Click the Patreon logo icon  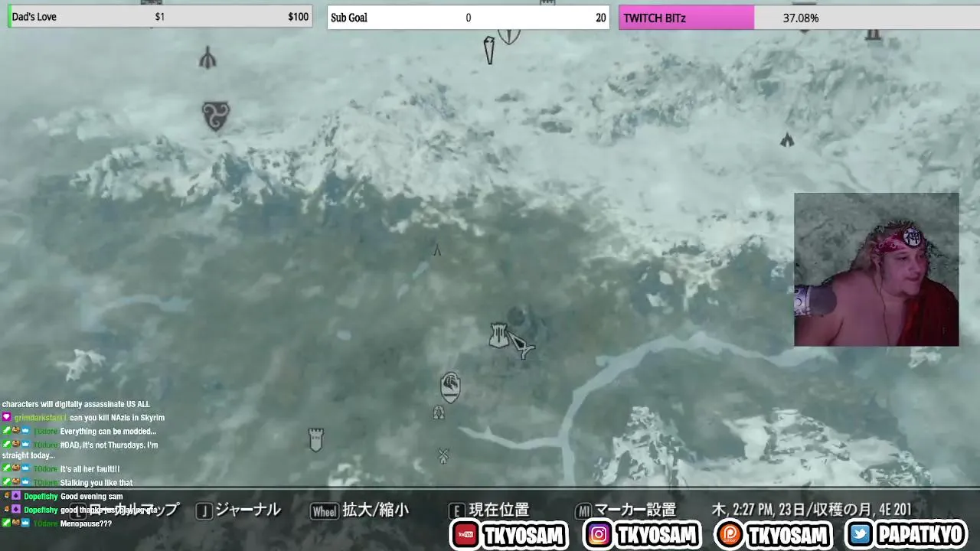pos(729,534)
